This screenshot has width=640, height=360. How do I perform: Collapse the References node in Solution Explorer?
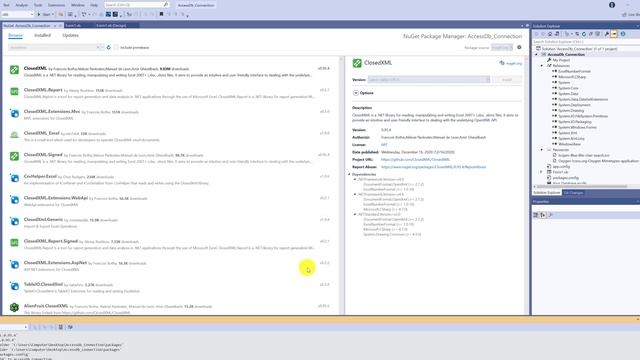point(542,66)
